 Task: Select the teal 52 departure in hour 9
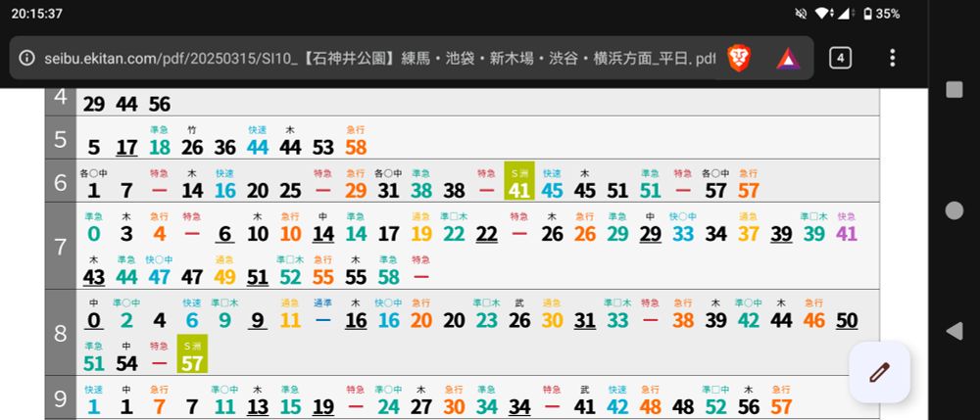[715, 400]
